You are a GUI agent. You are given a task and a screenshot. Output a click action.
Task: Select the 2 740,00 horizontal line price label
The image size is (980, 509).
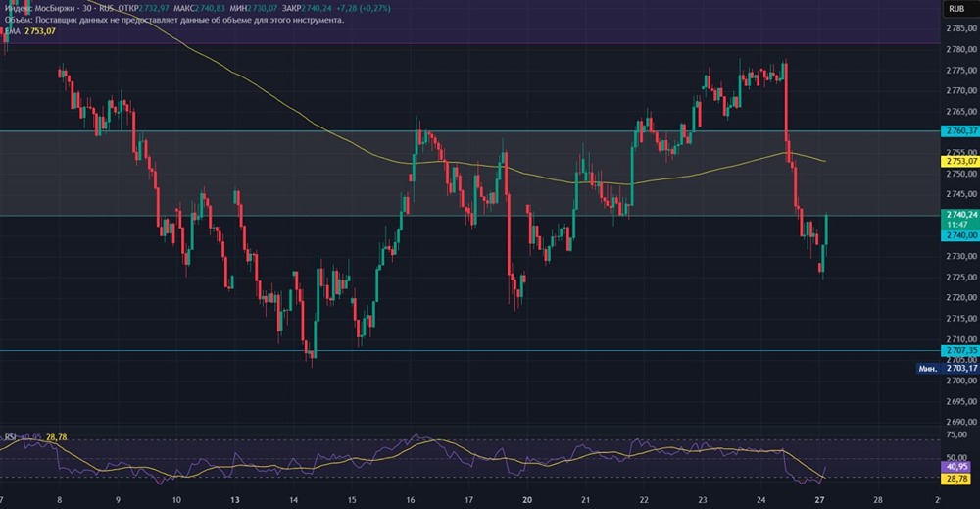[960, 235]
